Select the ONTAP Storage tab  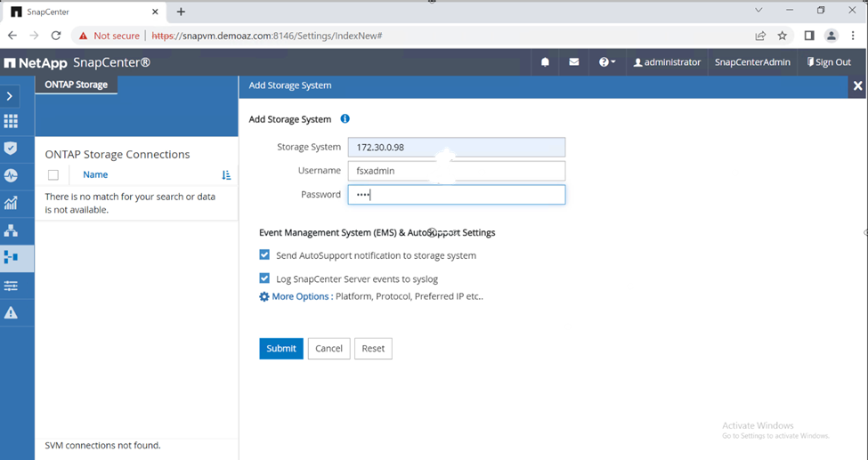tap(77, 85)
